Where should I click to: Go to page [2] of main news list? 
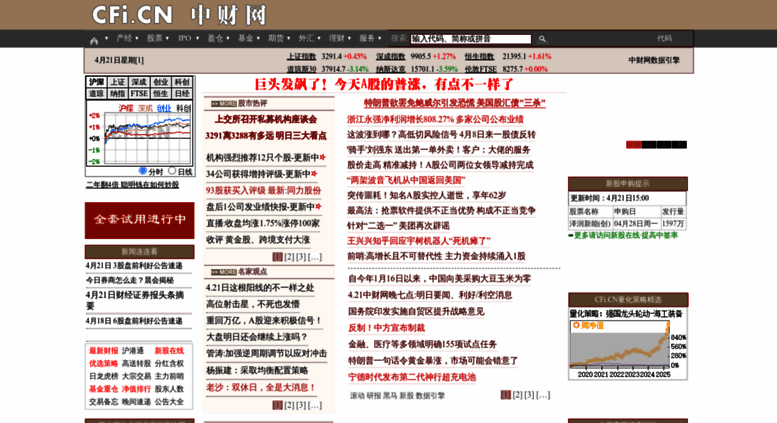click(x=517, y=395)
